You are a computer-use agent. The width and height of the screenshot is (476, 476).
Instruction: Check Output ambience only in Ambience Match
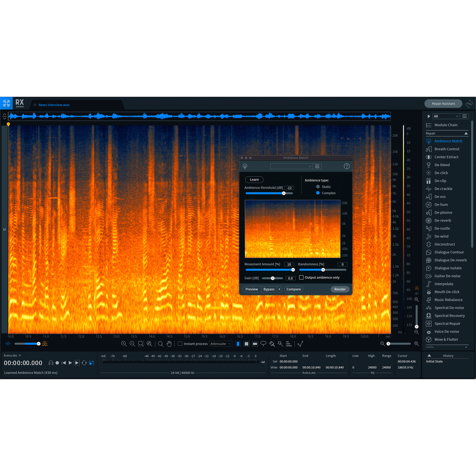[x=301, y=277]
